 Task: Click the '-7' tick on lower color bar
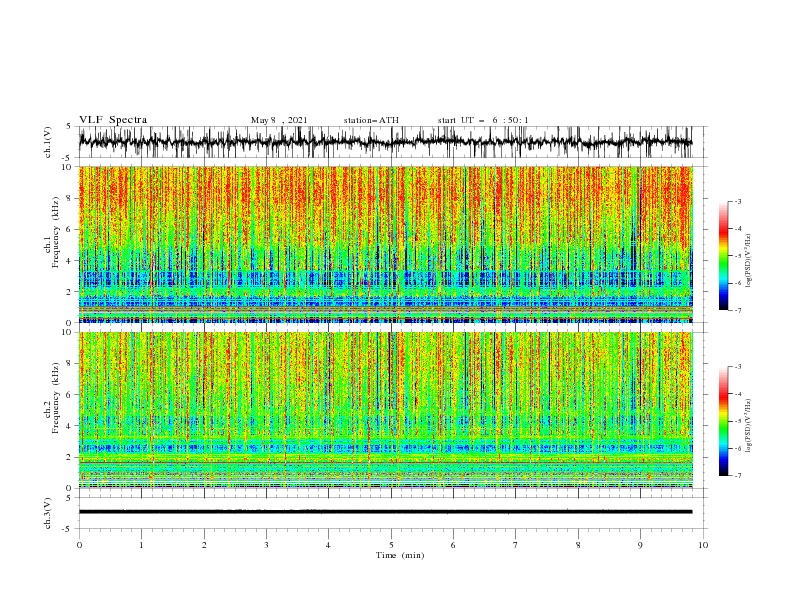[738, 476]
